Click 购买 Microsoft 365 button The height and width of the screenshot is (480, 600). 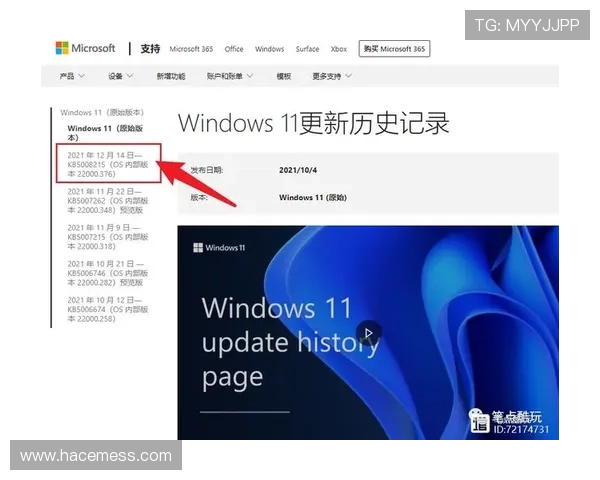pyautogui.click(x=394, y=49)
